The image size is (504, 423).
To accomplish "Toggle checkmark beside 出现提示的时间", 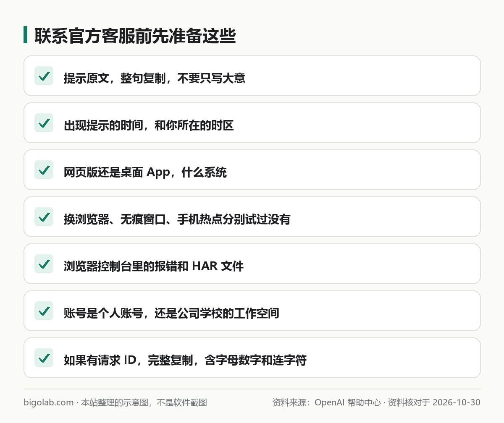I will click(44, 123).
